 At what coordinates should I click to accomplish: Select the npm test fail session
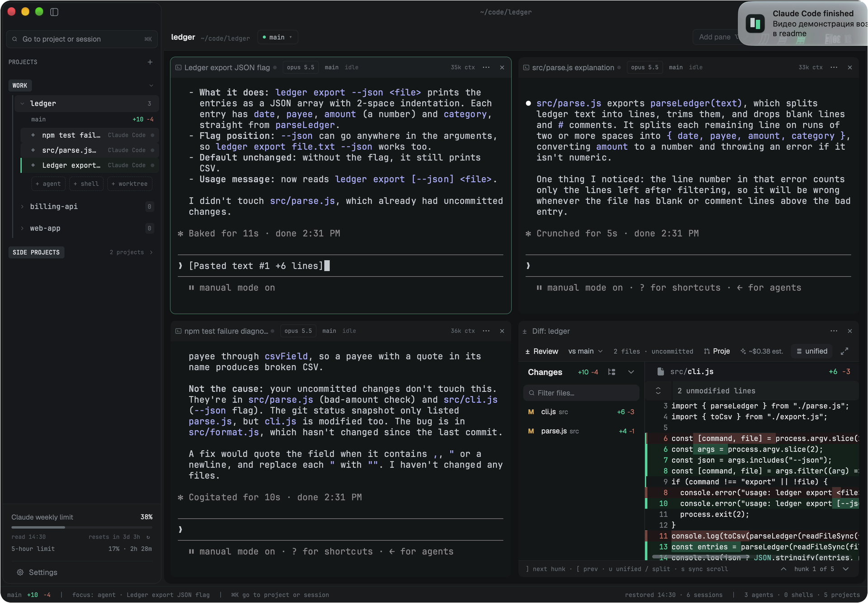tap(90, 135)
